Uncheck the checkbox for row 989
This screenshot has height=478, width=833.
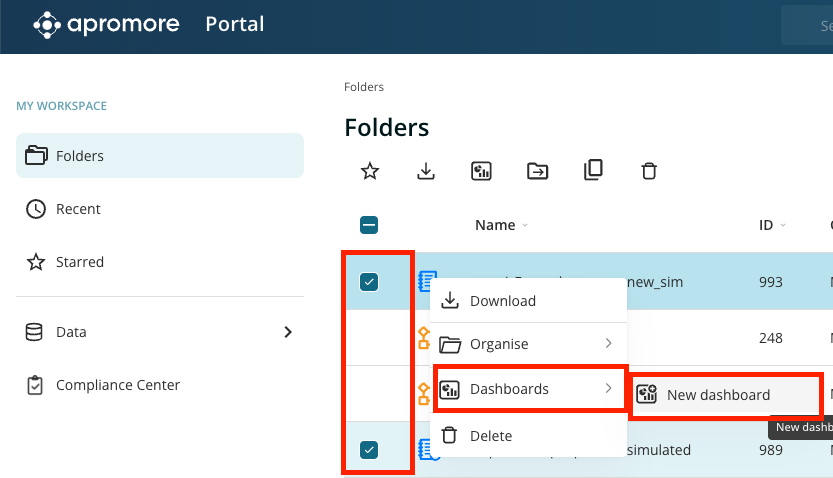coord(369,450)
